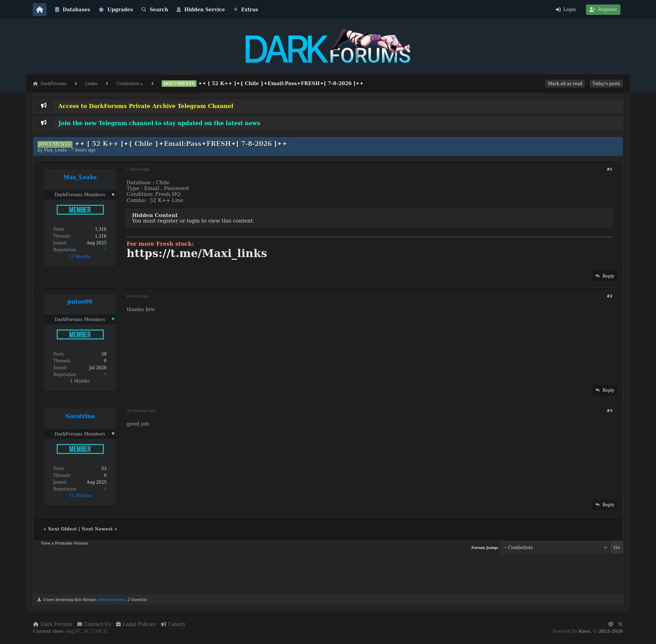
Task: Click the 11 Months award under Max_Leaks
Action: tap(80, 257)
